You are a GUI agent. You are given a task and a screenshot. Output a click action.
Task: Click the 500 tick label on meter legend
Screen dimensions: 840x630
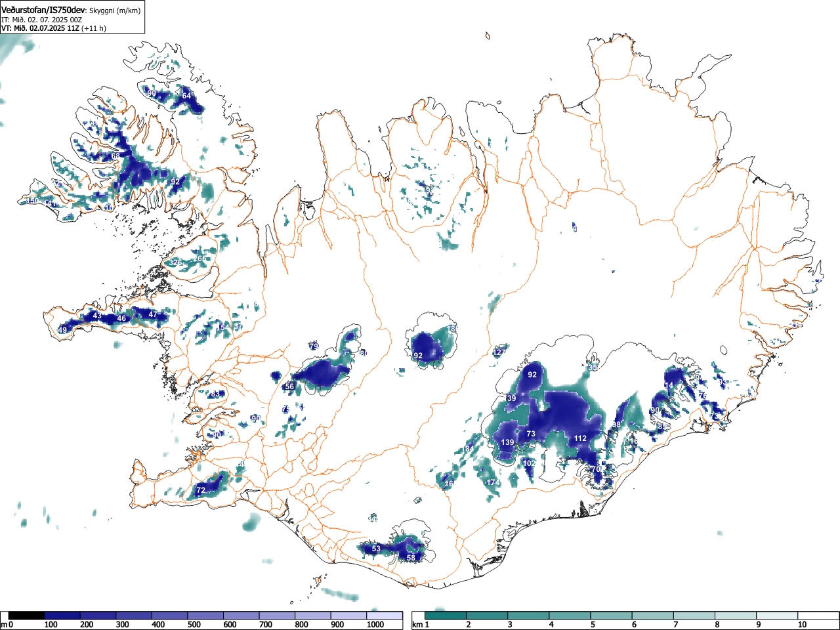194,625
